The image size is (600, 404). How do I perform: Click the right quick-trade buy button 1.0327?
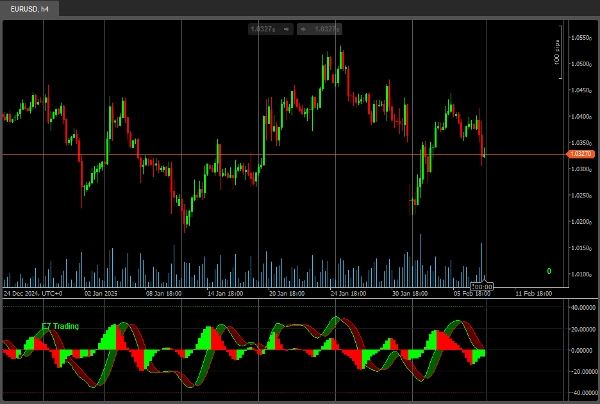320,29
